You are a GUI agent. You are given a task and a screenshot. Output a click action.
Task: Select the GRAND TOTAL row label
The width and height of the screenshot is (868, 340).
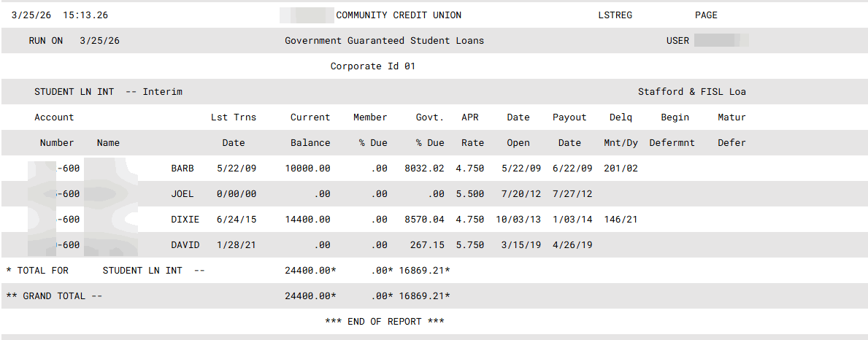(x=55, y=296)
